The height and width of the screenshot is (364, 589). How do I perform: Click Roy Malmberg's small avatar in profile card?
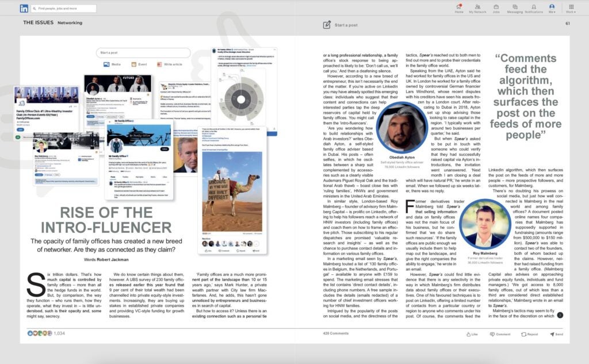(41, 145)
